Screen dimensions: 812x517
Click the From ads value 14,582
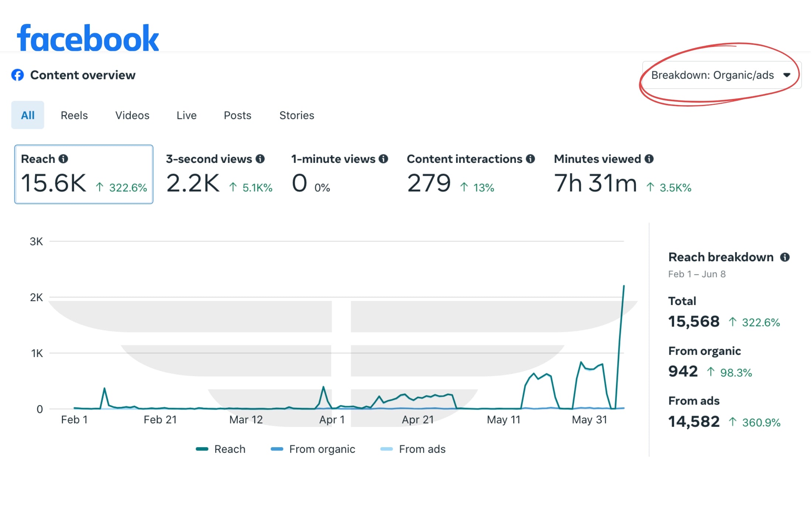point(694,422)
